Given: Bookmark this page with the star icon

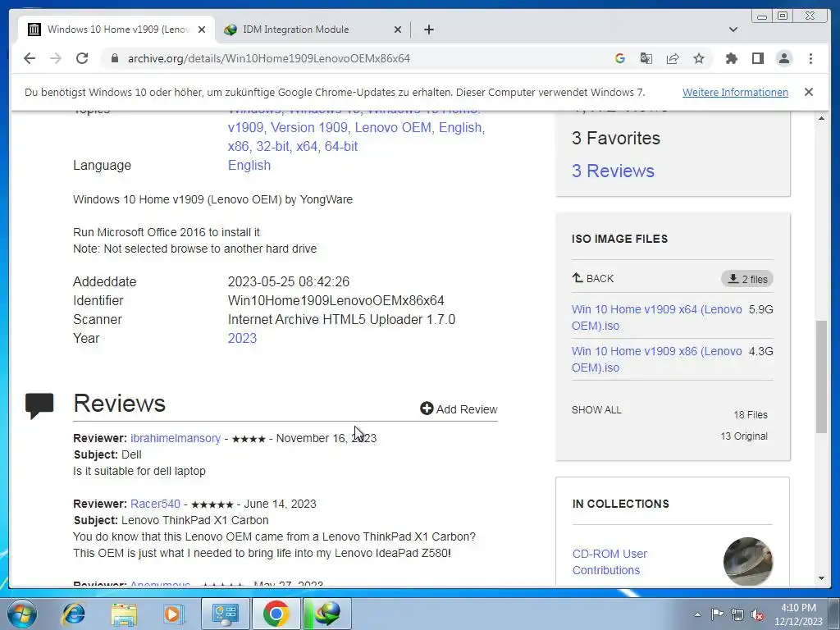Looking at the screenshot, I should (x=699, y=58).
